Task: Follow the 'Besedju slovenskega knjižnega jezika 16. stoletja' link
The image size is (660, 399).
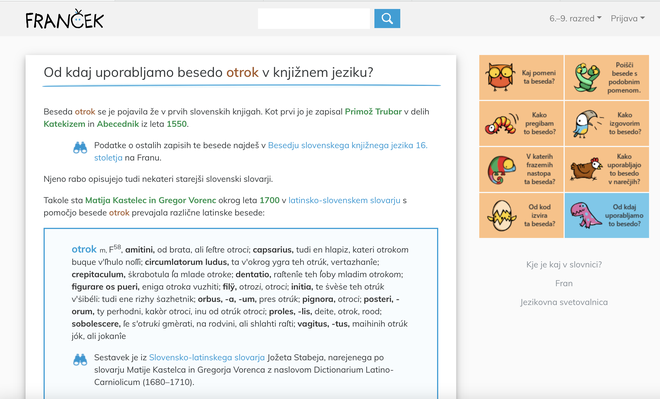Action: pyautogui.click(x=261, y=152)
